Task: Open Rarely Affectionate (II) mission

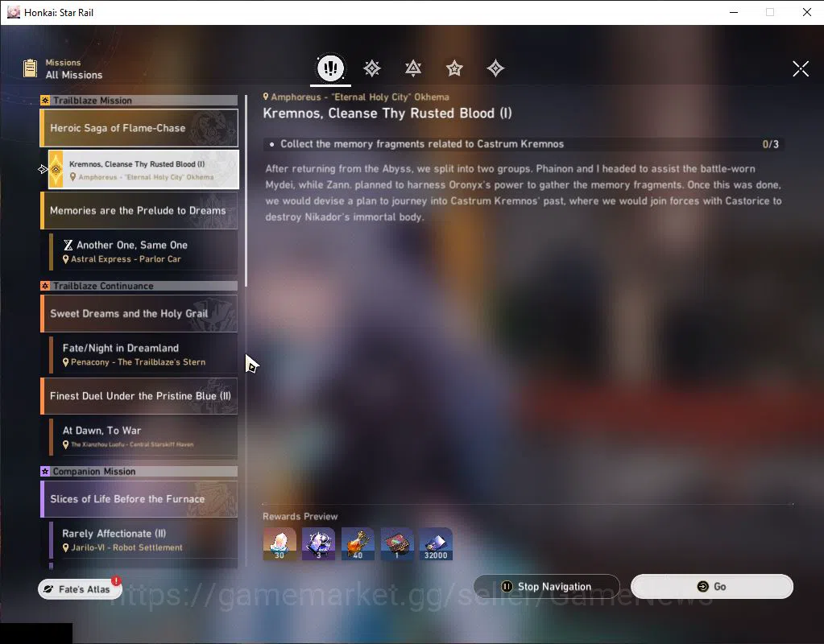Action: (143, 540)
